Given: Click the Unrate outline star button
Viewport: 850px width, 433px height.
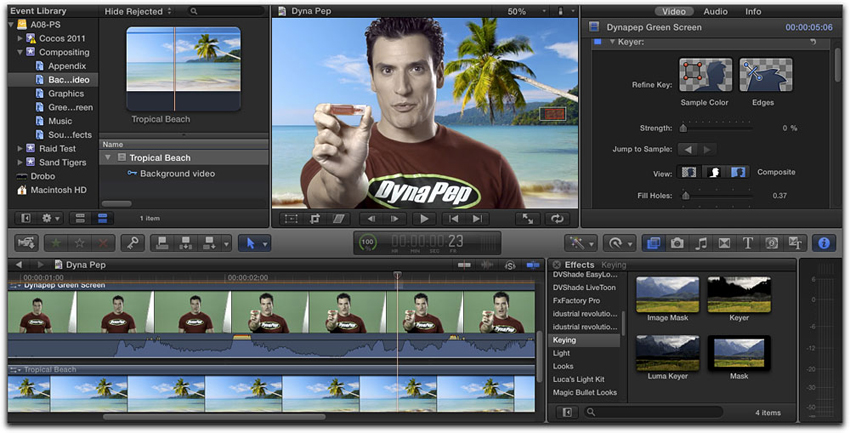Looking at the screenshot, I should (79, 243).
